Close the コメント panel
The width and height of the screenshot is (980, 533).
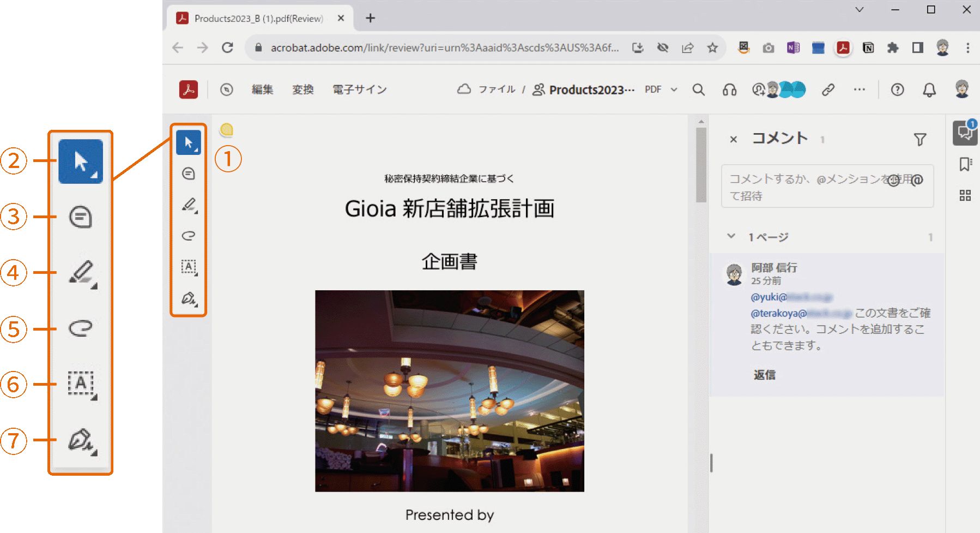point(734,140)
